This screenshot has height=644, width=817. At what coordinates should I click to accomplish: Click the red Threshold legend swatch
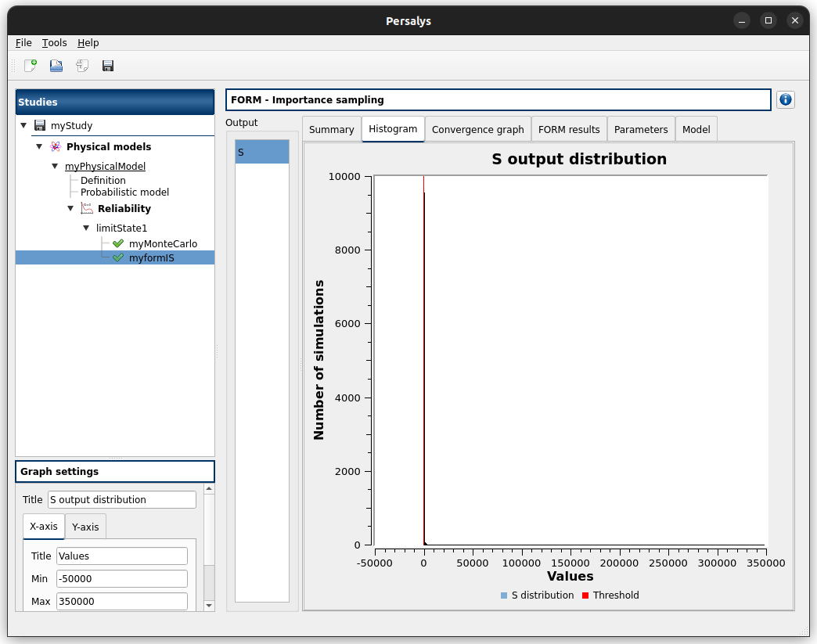coord(585,595)
